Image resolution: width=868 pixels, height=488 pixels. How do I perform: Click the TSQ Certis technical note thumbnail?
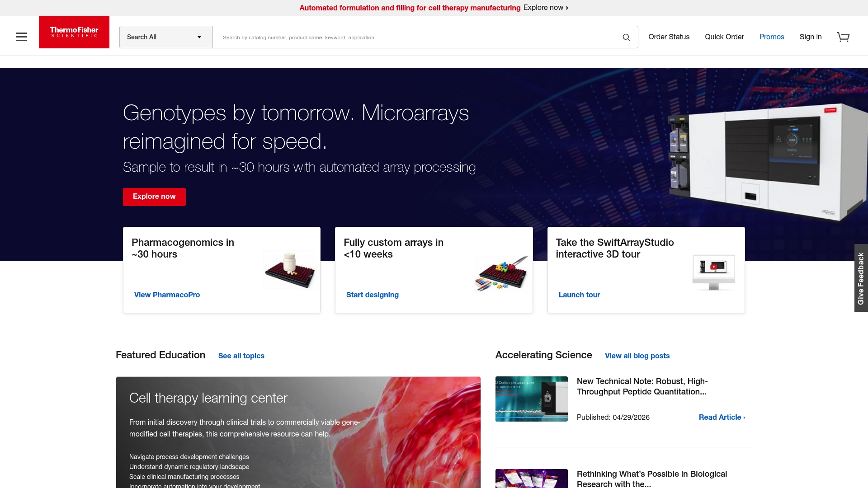point(531,399)
